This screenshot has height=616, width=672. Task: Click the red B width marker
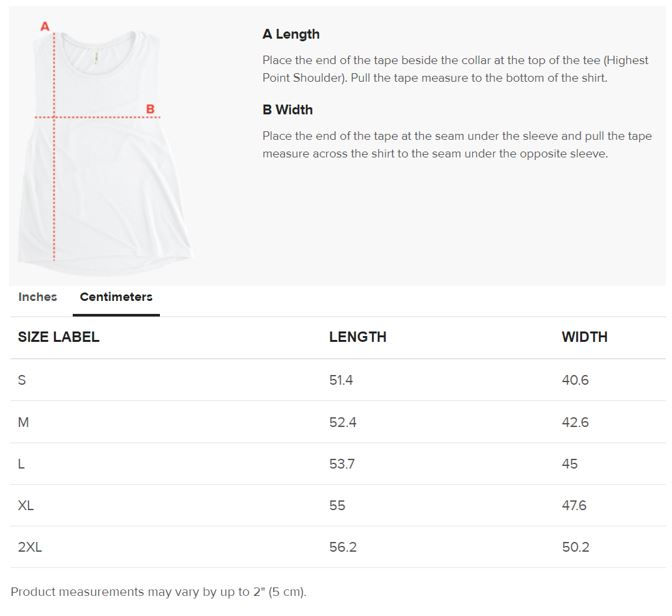click(x=150, y=109)
